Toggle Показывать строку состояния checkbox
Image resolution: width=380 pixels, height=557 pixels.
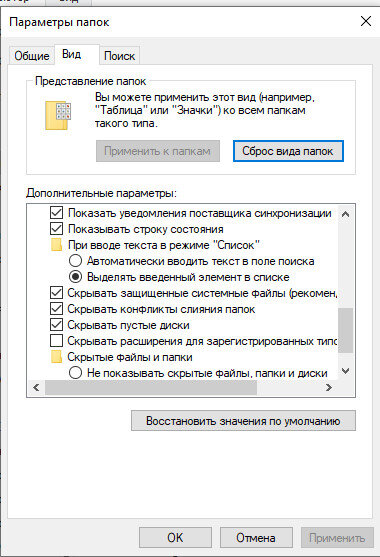coord(56,229)
